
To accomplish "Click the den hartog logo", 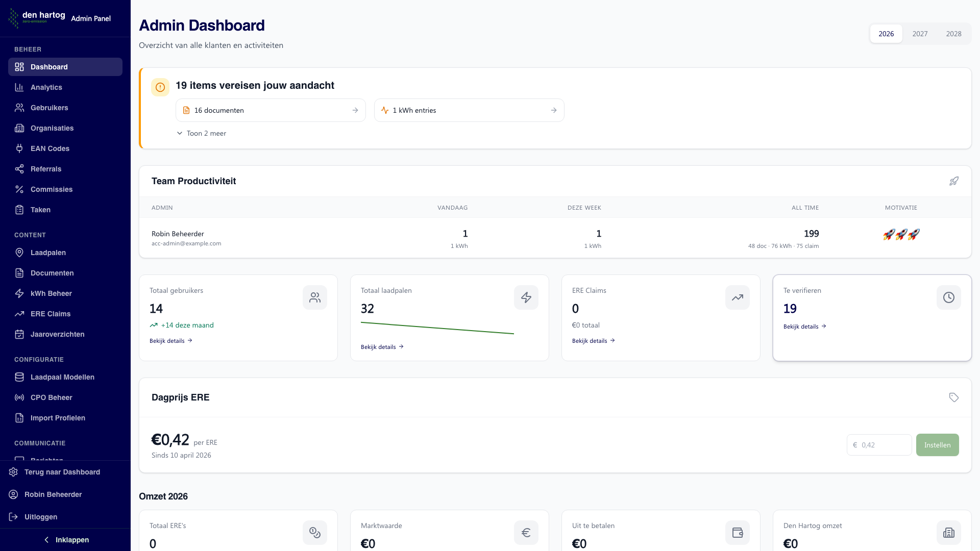I will tap(37, 18).
